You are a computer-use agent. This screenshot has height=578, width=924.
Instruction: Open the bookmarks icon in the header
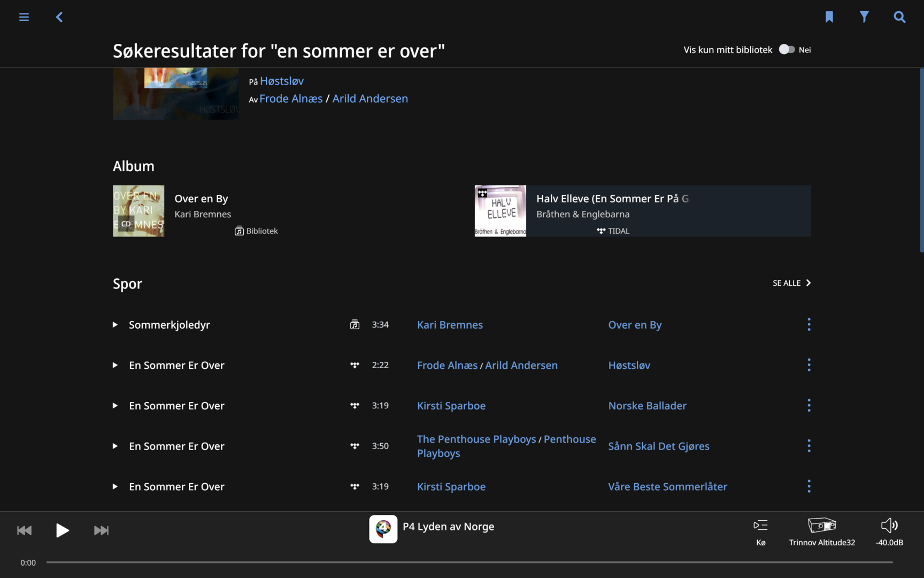click(x=829, y=17)
